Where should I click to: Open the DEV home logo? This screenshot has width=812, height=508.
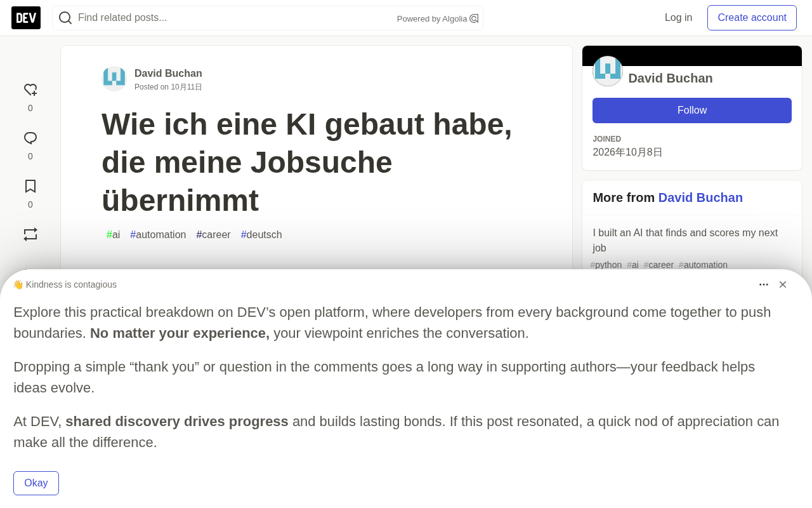tap(26, 18)
